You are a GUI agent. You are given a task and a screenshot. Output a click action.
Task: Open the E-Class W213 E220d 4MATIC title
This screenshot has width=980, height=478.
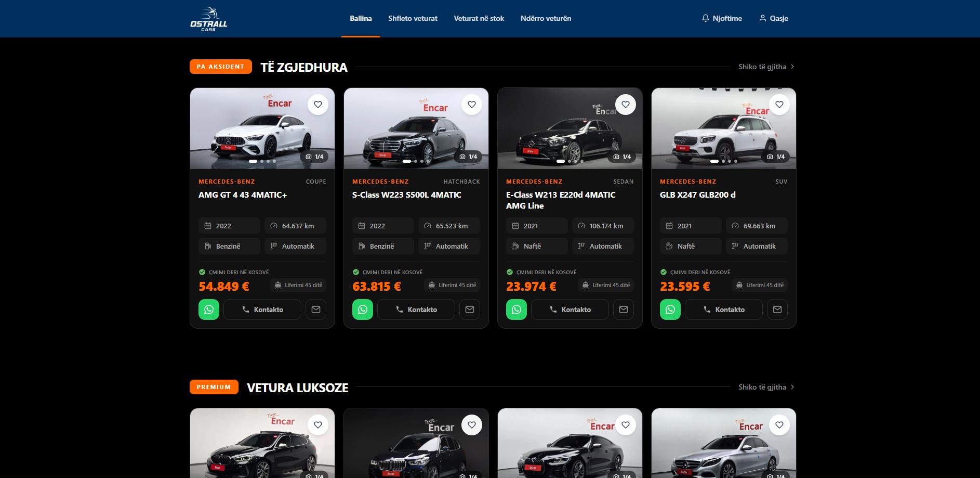click(561, 200)
